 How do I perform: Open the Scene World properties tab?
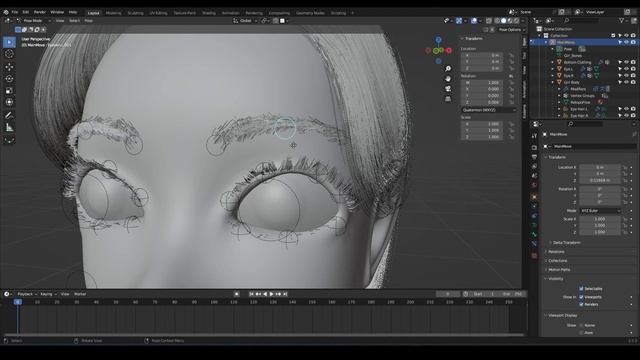pos(534,185)
